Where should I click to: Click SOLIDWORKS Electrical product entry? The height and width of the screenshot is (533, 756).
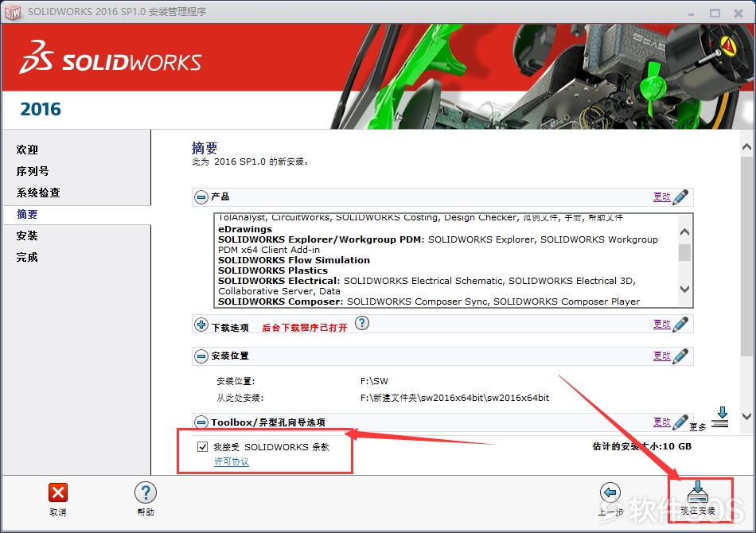278,281
